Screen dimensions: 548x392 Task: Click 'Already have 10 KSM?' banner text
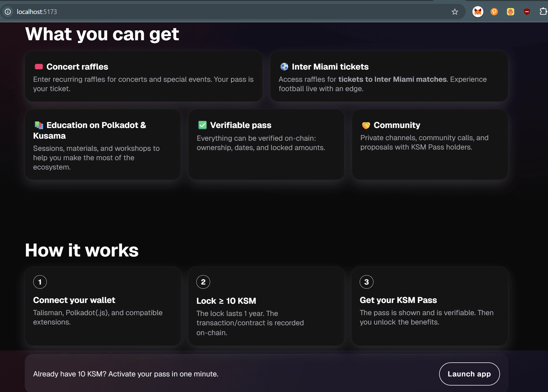tap(126, 374)
